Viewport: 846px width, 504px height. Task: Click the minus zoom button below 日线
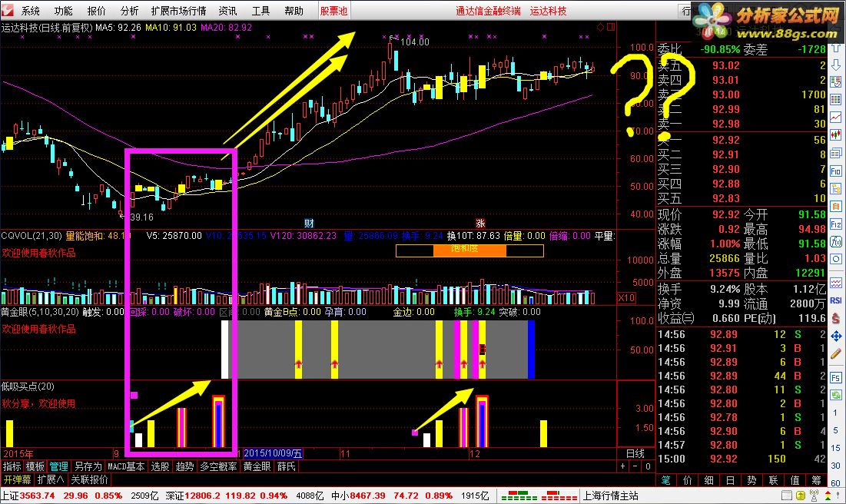(x=635, y=466)
